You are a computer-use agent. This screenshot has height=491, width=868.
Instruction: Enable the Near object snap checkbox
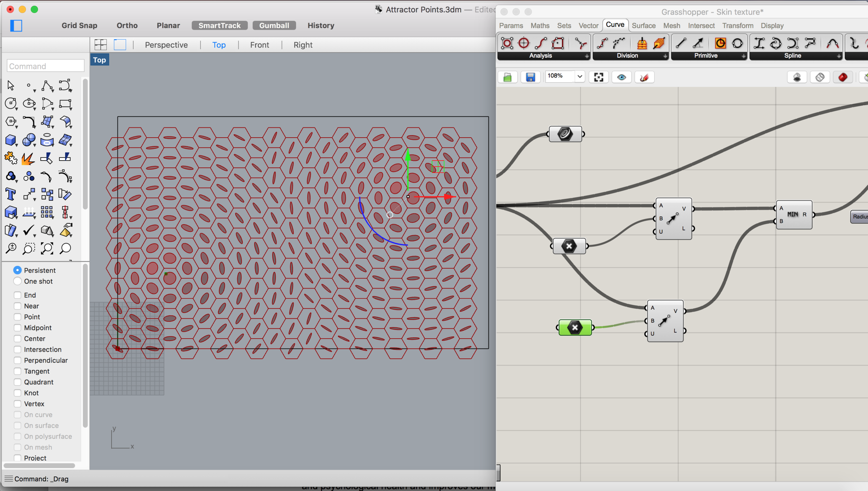pyautogui.click(x=17, y=306)
